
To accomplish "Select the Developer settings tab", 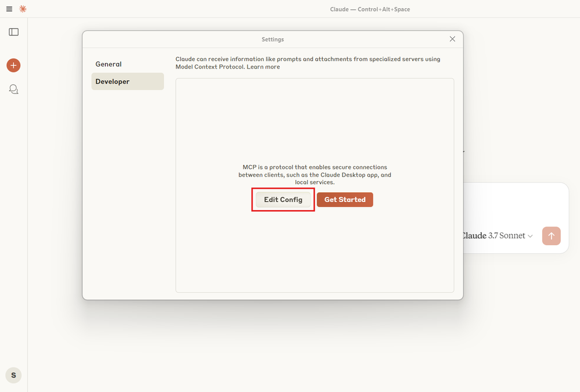I will pyautogui.click(x=127, y=81).
